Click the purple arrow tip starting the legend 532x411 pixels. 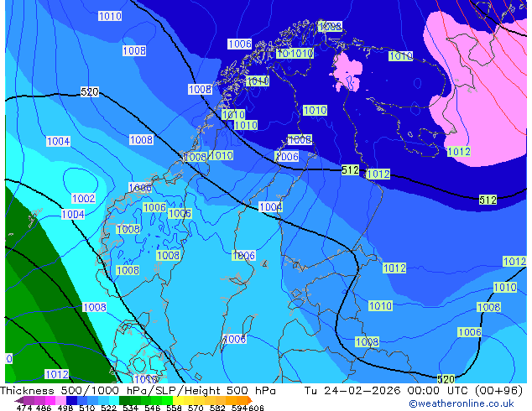click(18, 400)
